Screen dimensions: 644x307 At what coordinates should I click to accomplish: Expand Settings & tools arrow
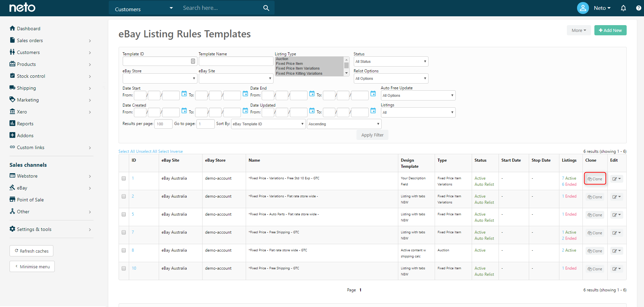90,230
